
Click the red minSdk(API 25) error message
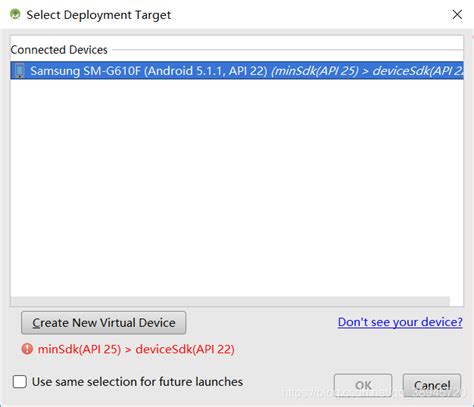coord(136,349)
